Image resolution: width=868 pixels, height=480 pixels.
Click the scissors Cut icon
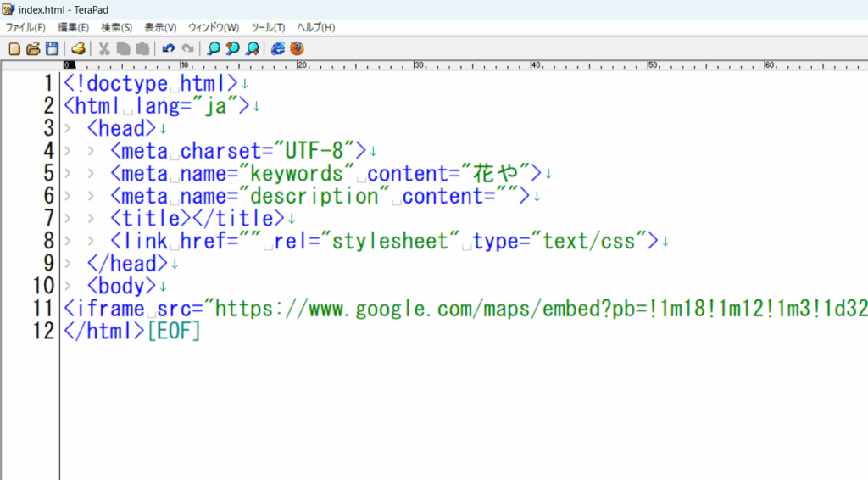click(104, 48)
